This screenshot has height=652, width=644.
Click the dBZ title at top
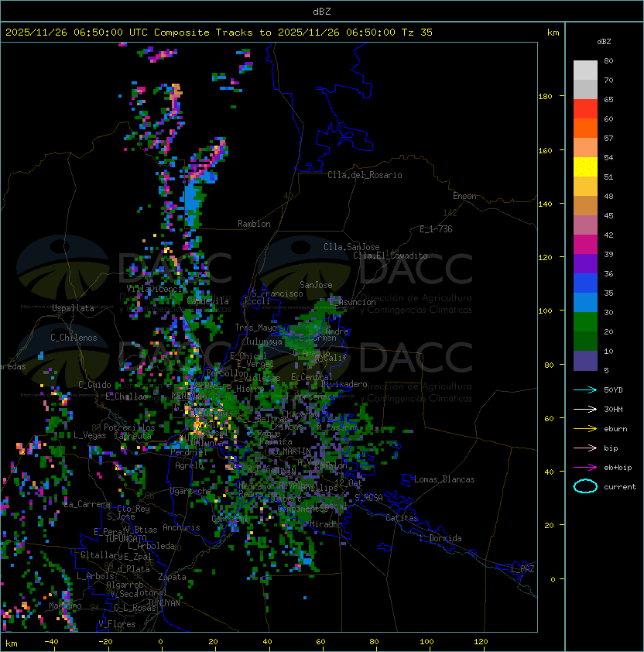coord(322,12)
